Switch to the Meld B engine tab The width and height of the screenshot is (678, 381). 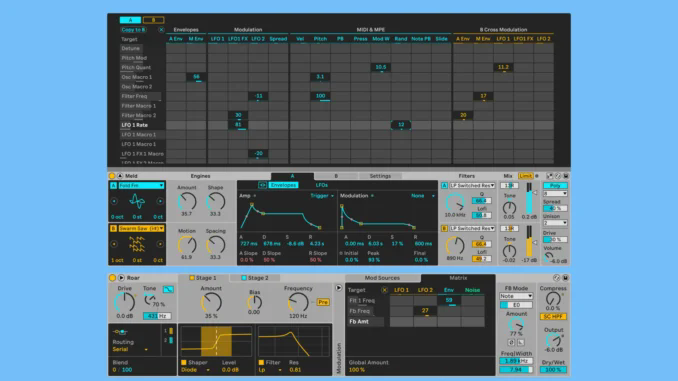coord(336,176)
